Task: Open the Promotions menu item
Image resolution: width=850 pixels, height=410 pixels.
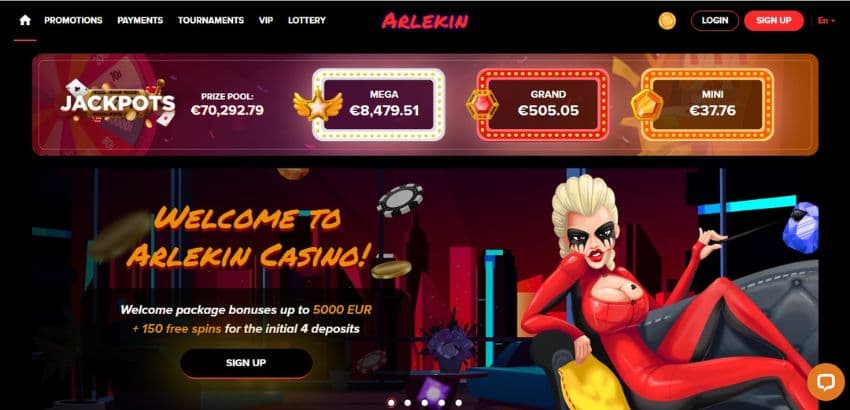Action: click(73, 21)
